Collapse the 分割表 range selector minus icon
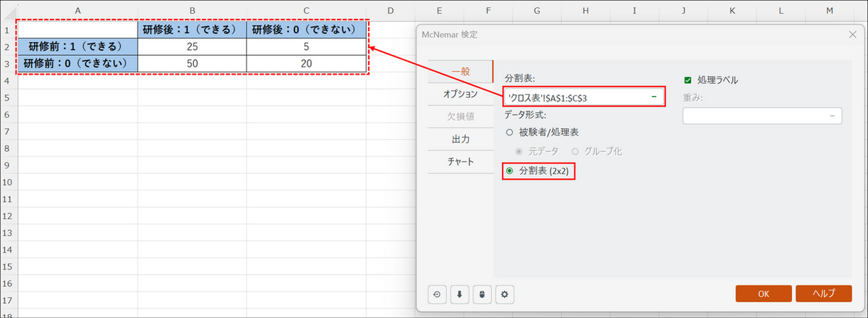This screenshot has height=318, width=868. [x=653, y=96]
